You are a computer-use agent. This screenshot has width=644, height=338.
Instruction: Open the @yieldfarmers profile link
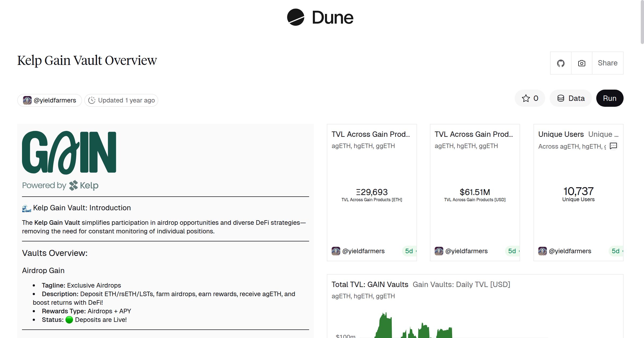click(x=55, y=100)
